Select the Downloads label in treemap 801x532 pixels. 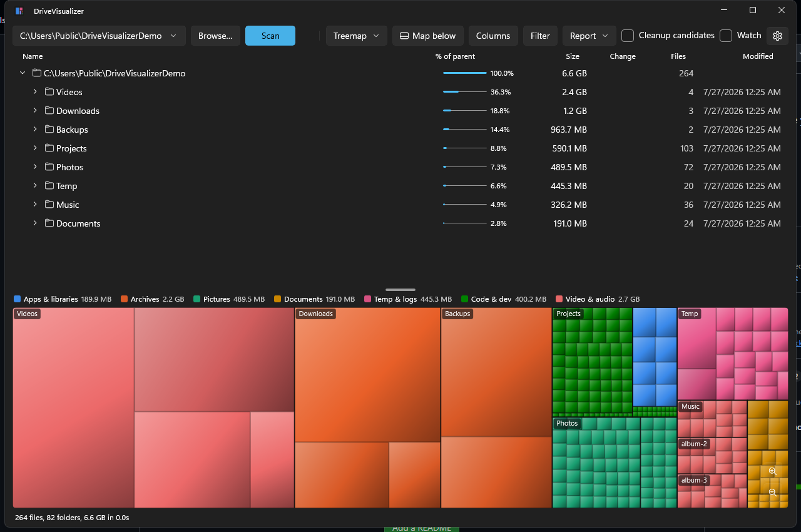pos(315,314)
